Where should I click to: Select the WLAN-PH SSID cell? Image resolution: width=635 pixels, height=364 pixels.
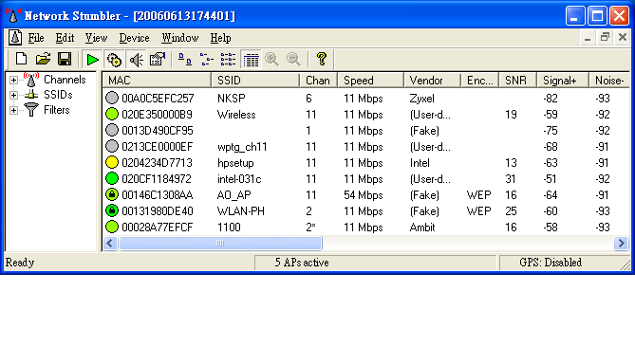point(241,211)
